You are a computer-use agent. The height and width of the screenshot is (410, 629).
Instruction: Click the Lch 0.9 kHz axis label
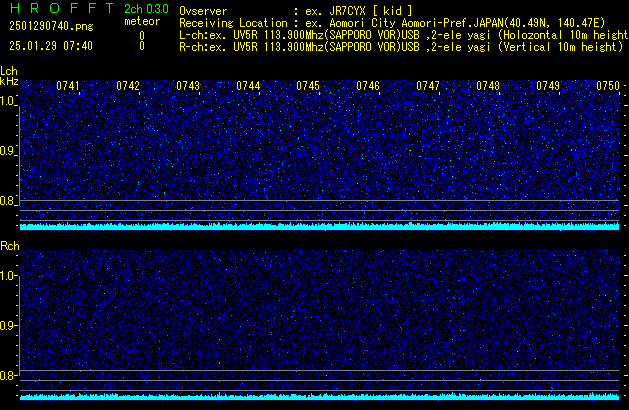tap(7, 151)
